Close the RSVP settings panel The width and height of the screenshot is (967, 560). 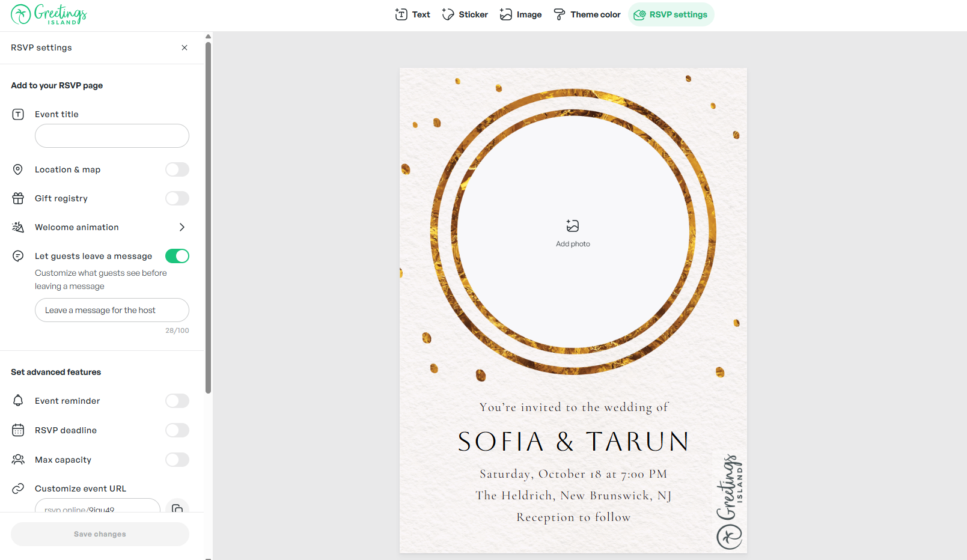pos(185,47)
